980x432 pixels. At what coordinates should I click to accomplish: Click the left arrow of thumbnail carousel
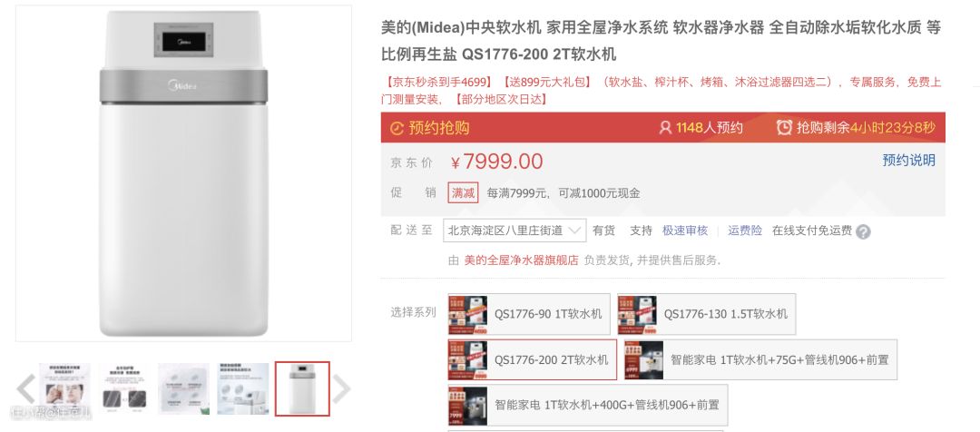(25, 388)
